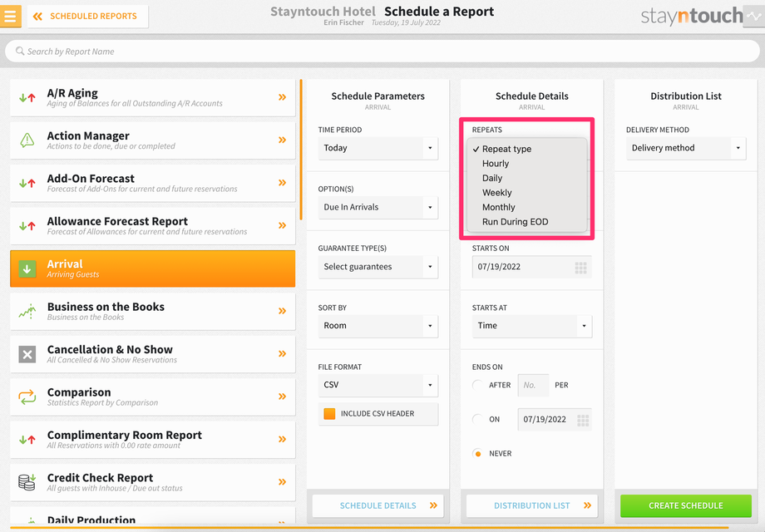This screenshot has width=765, height=532.
Task: Open Credit Check Report via chevrons
Action: 282,482
